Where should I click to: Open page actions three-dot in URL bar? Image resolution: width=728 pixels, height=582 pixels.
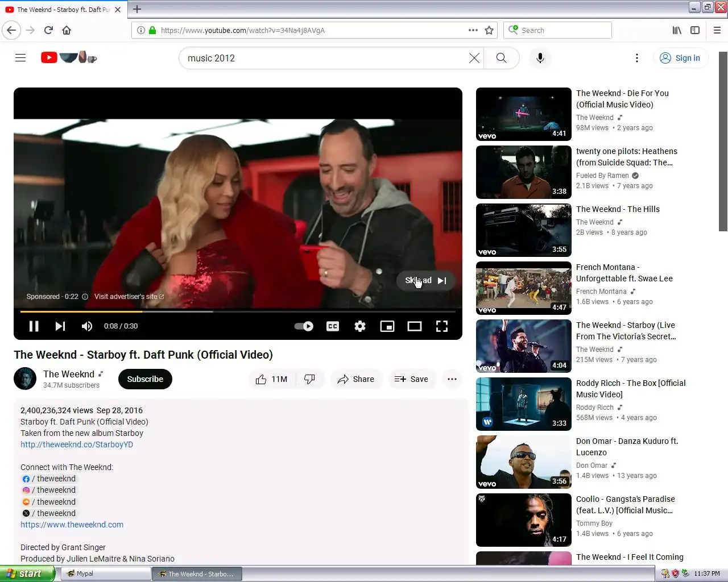(473, 30)
